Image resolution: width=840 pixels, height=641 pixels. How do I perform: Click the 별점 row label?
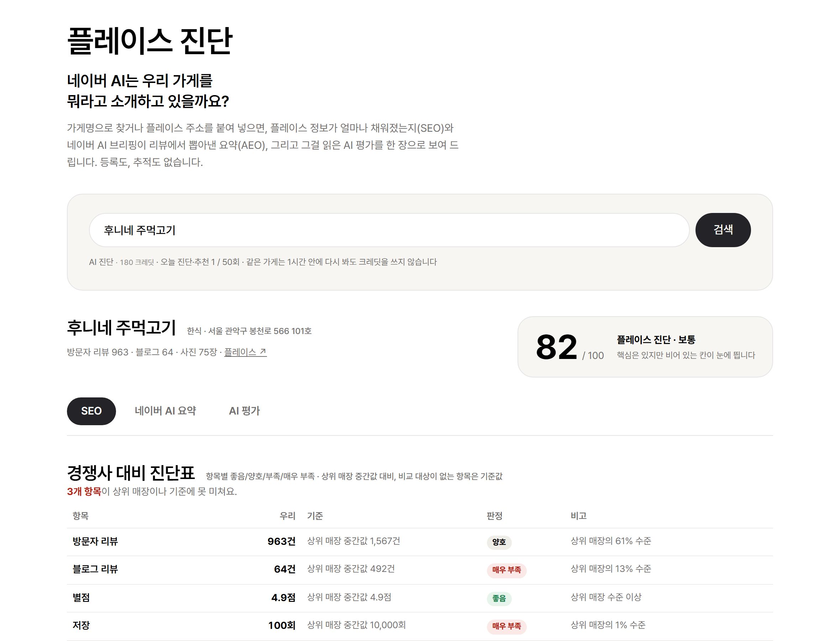click(81, 597)
